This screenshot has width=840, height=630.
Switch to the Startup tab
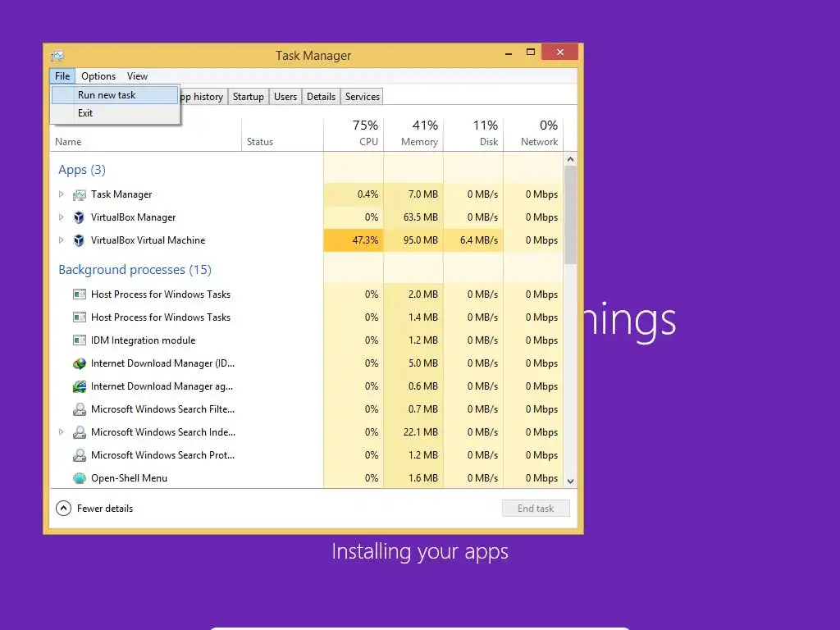click(x=248, y=97)
